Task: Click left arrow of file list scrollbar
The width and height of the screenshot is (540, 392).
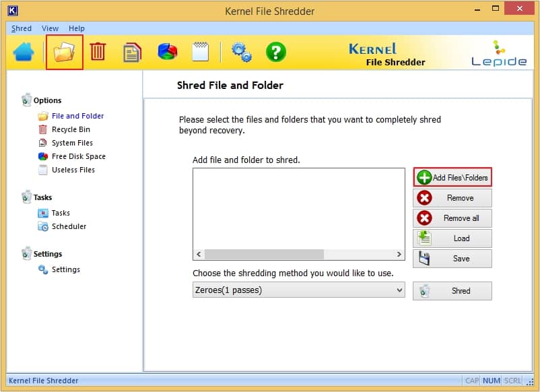Action: click(x=199, y=254)
